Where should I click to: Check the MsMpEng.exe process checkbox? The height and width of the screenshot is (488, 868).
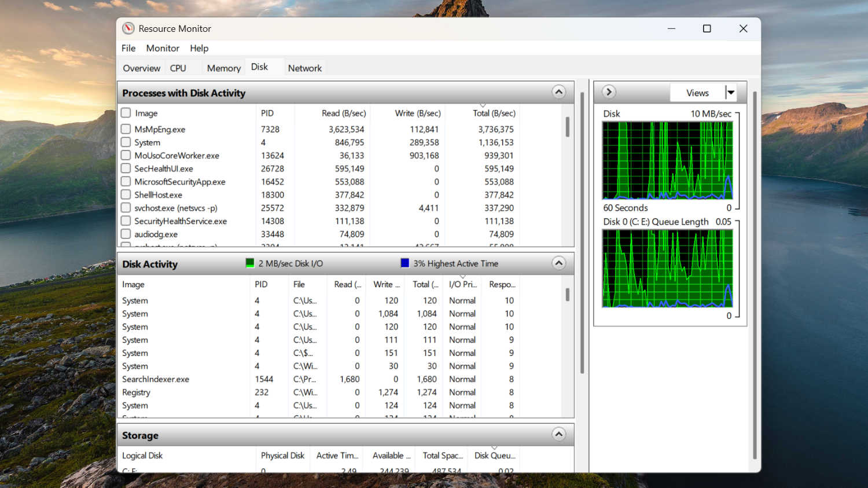coord(126,129)
